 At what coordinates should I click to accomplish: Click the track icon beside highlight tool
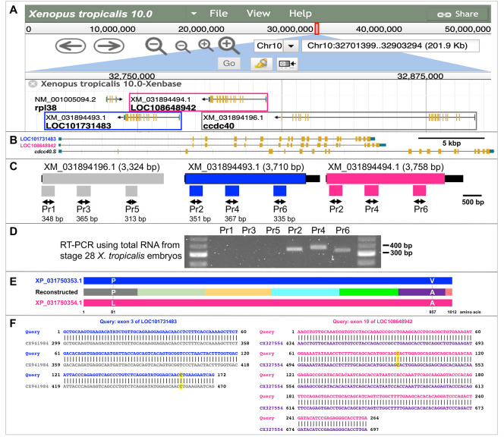click(287, 64)
